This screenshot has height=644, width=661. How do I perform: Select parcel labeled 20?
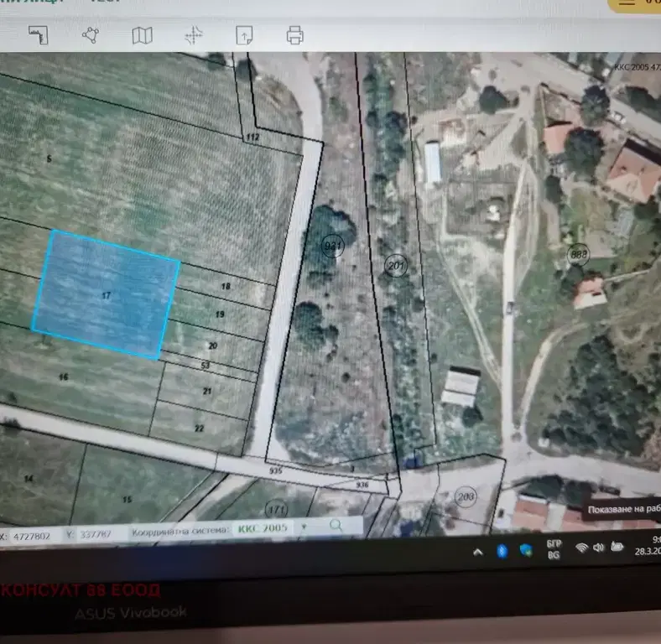point(213,345)
